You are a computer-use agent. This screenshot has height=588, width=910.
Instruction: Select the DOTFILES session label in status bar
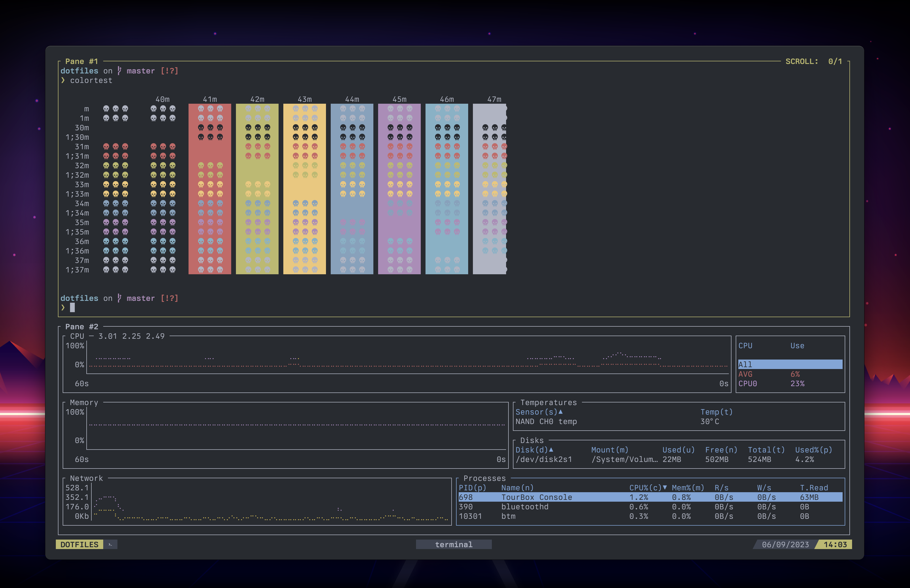pyautogui.click(x=80, y=545)
